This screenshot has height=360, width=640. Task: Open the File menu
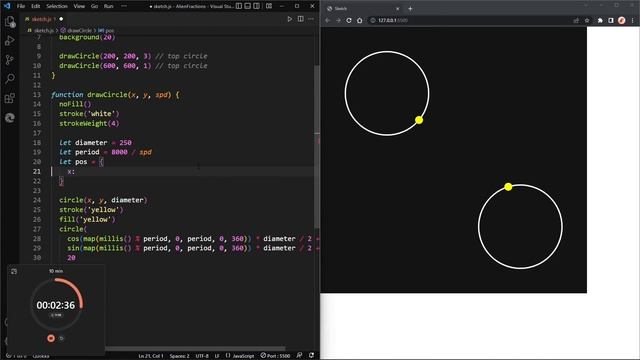pyautogui.click(x=21, y=6)
